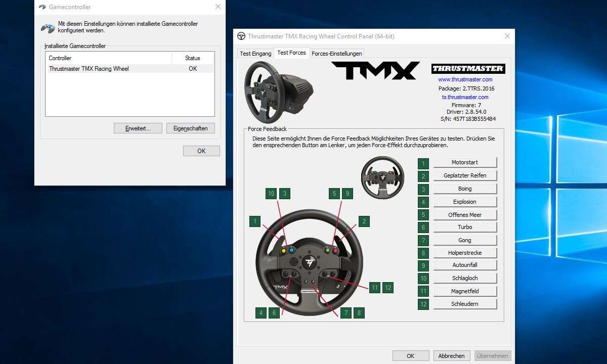Open Eigenschaften in Gamecontroller window
The image size is (607, 364).
[x=191, y=128]
